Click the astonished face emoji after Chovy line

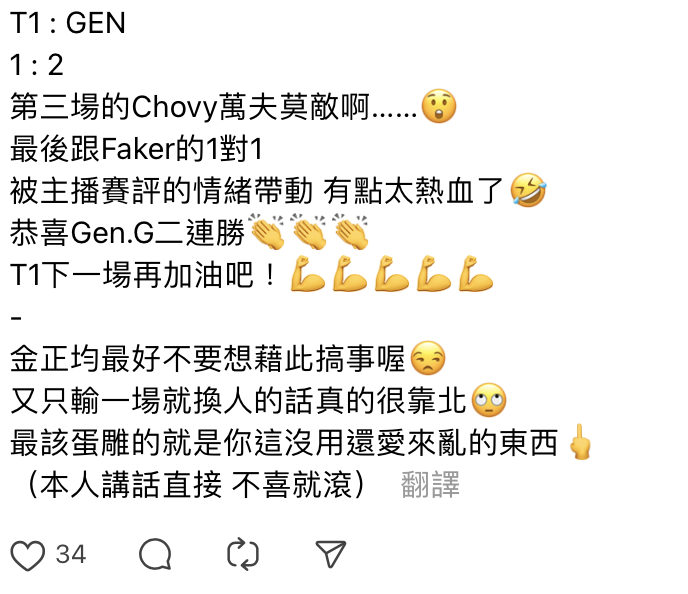tap(438, 107)
